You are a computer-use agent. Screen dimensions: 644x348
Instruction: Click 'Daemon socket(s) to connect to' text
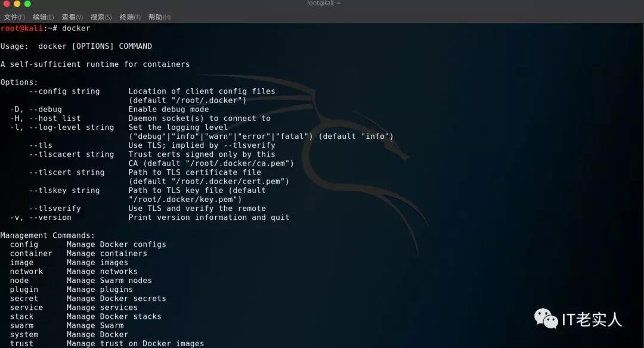(200, 119)
